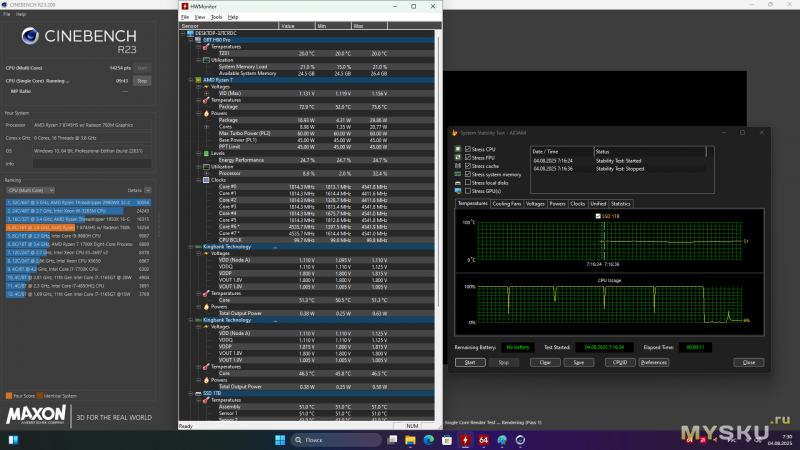Open Preferences in AIDA64
800x450 pixels.
pyautogui.click(x=654, y=362)
